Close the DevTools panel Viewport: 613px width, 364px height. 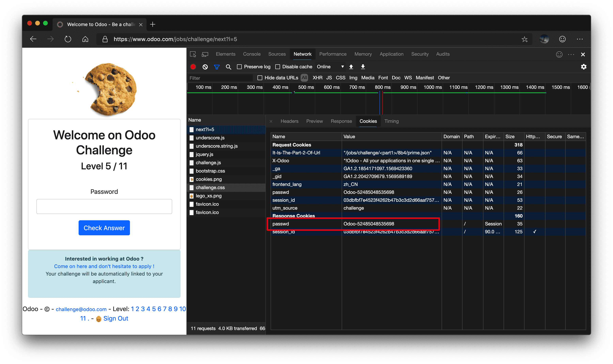[x=583, y=54]
